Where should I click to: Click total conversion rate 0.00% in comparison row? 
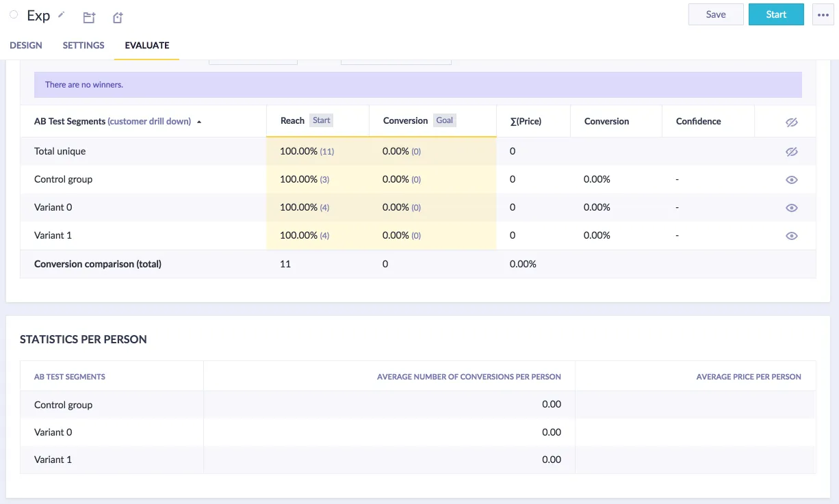pyautogui.click(x=523, y=263)
